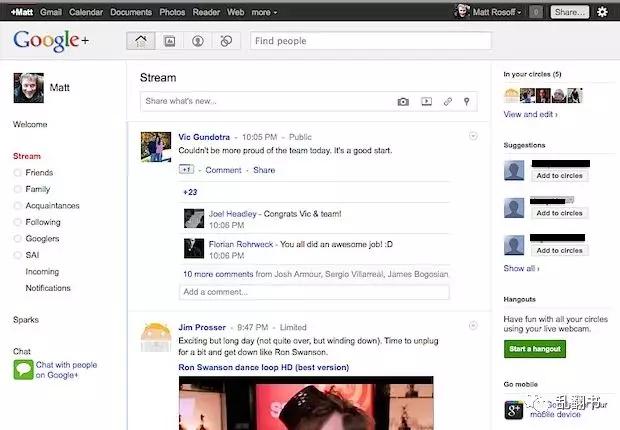Expand the more menu in top bar
620x430 pixels.
pos(264,12)
